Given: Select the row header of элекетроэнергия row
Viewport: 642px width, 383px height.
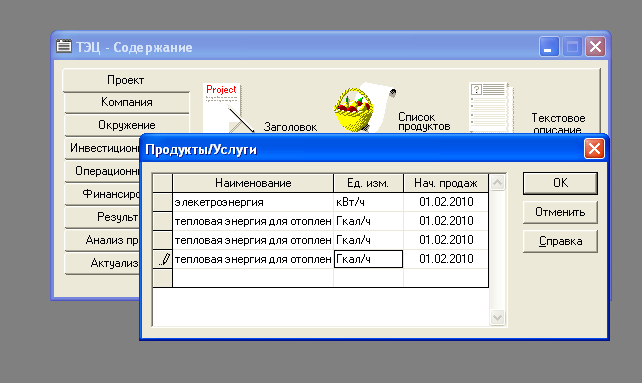Looking at the screenshot, I should click(163, 202).
